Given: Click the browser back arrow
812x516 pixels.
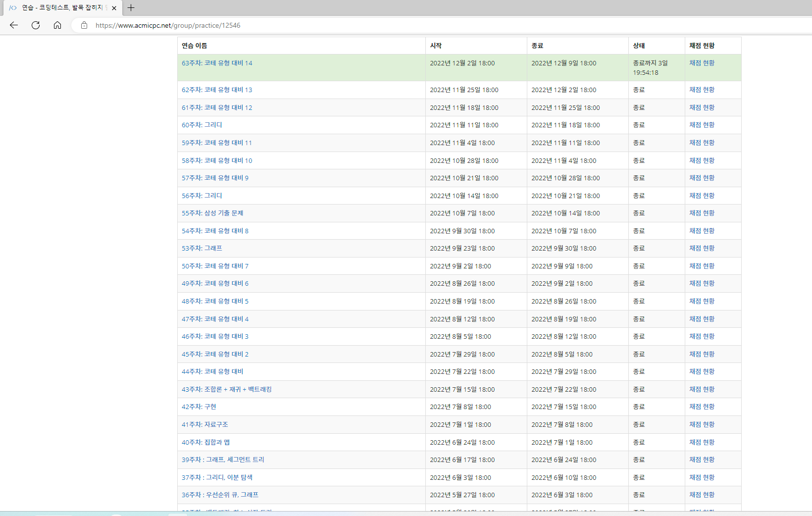Looking at the screenshot, I should point(14,25).
